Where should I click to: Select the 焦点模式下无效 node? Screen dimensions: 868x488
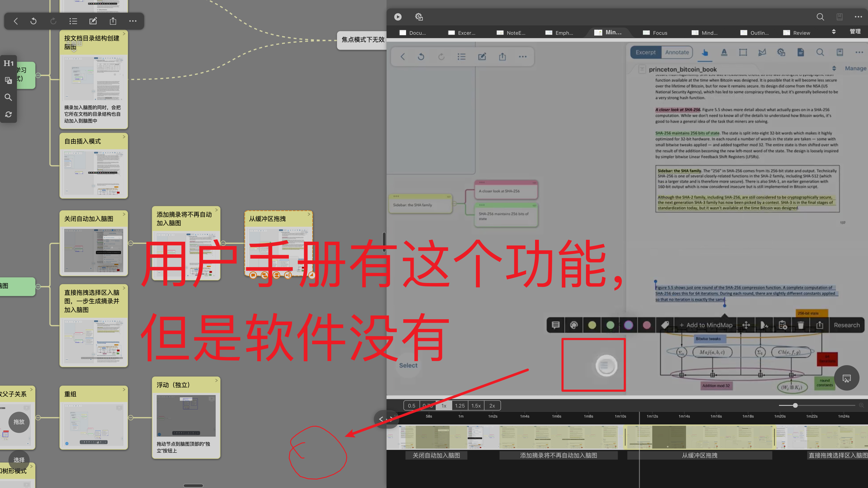click(362, 40)
